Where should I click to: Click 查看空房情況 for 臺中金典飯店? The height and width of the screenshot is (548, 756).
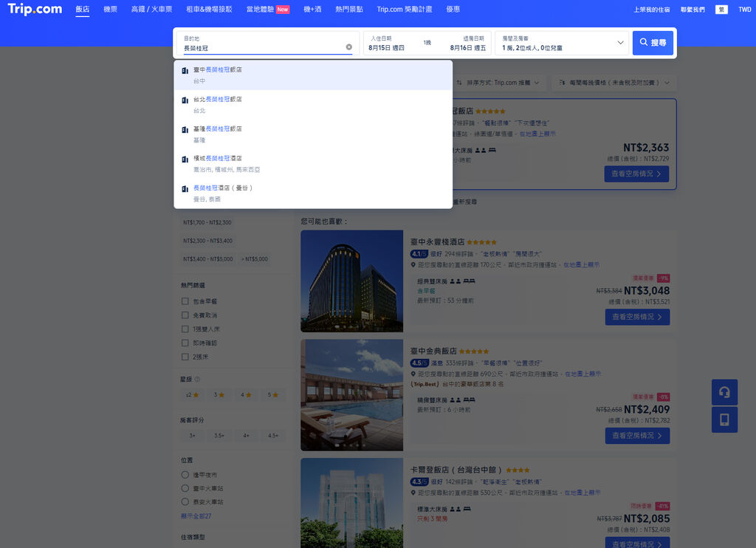pyautogui.click(x=637, y=436)
